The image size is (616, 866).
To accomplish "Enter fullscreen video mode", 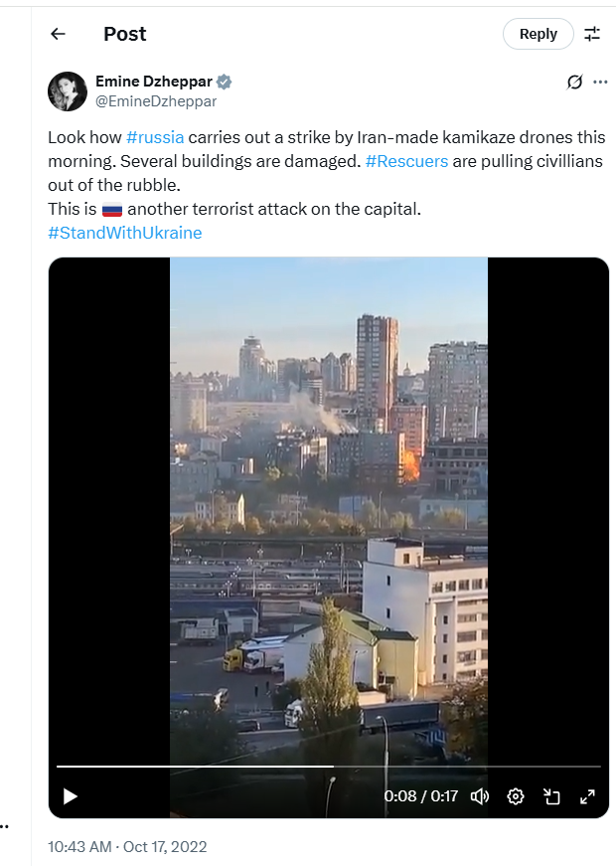I will (x=587, y=796).
